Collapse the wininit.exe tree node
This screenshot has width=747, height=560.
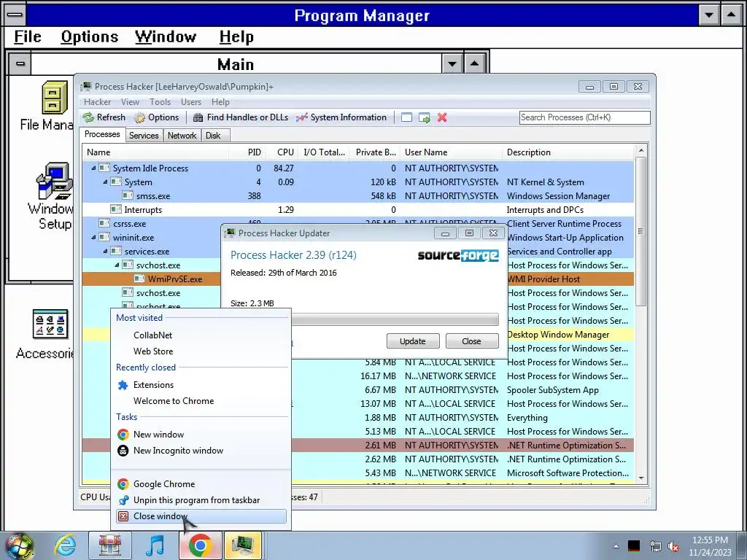pos(93,237)
